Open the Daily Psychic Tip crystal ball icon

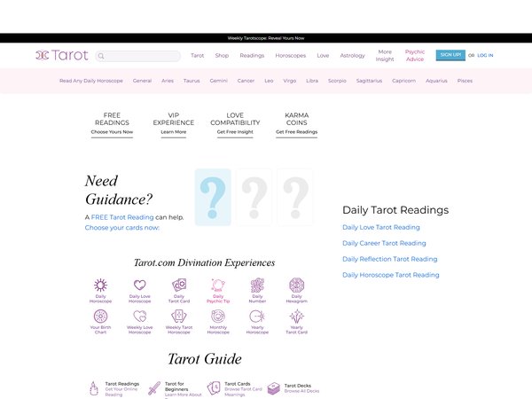click(x=218, y=285)
